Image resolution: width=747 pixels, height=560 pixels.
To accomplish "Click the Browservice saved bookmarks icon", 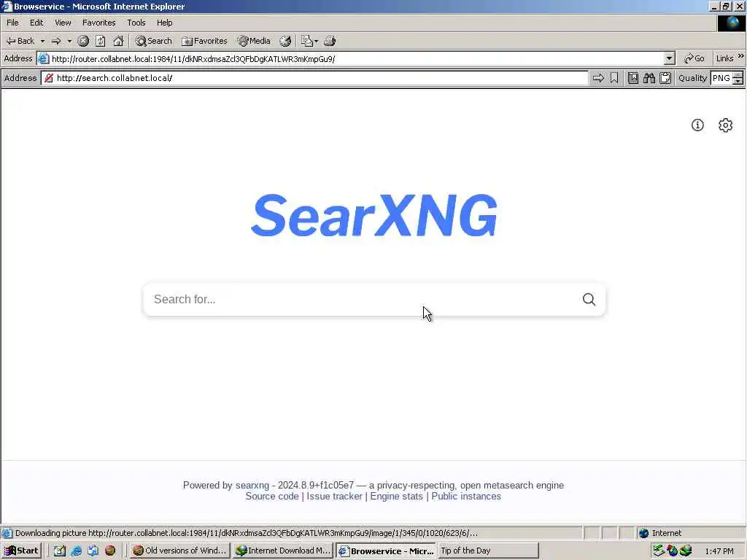I will click(x=633, y=78).
